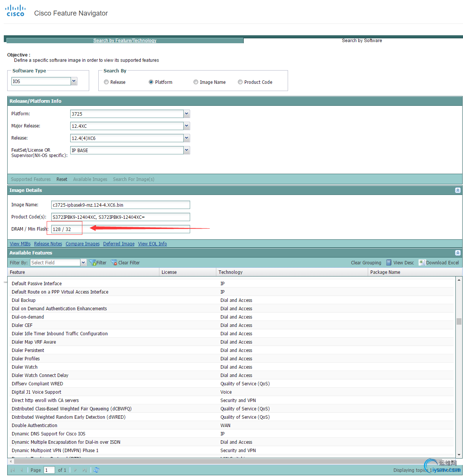Switch to Search by Software tab
463x476 pixels.
click(x=362, y=41)
